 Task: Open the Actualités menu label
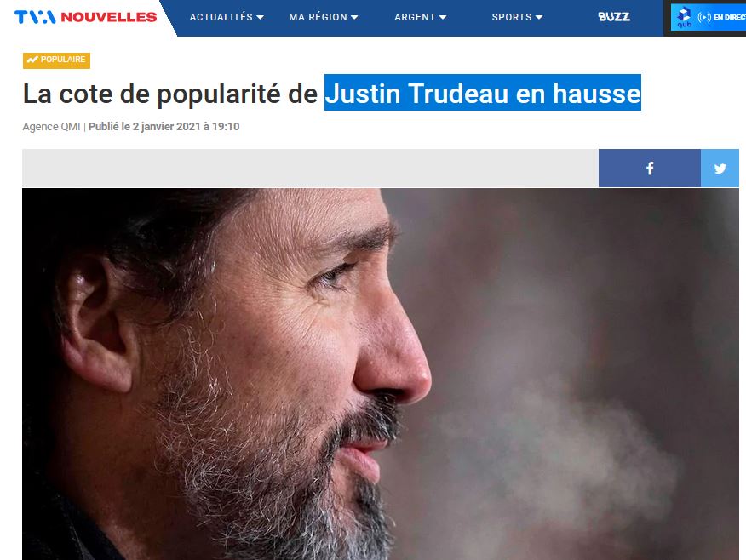(x=221, y=17)
